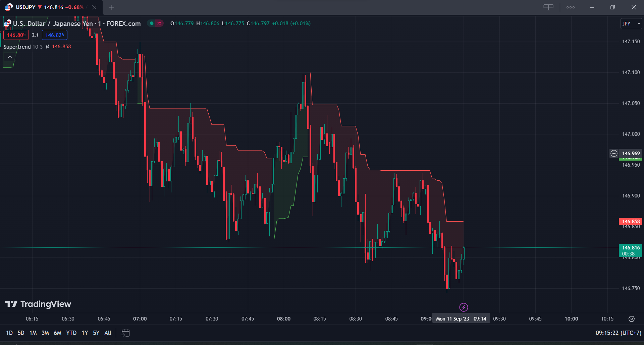The image size is (644, 345).
Task: Click the Supertrend indicator label
Action: (17, 47)
